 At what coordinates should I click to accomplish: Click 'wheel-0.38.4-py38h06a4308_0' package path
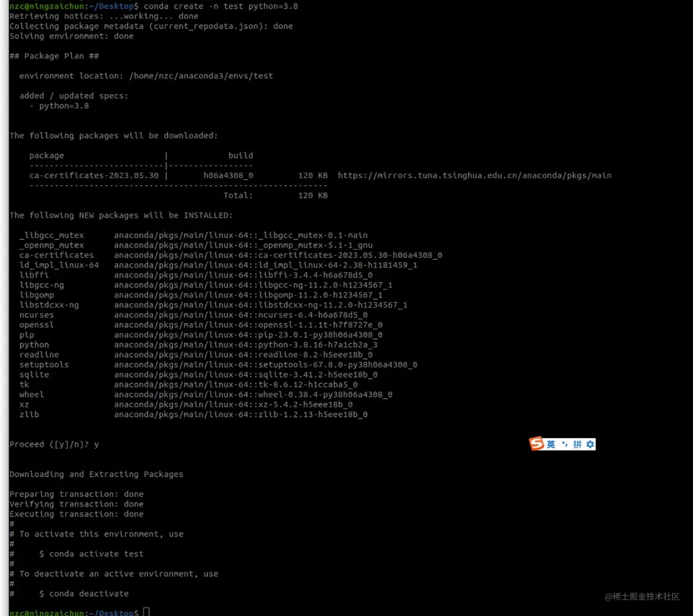pos(253,394)
